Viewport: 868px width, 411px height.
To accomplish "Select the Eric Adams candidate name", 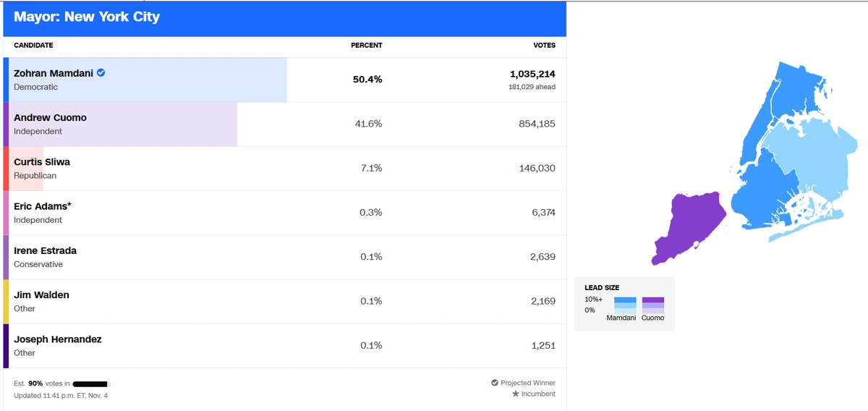I will point(42,206).
